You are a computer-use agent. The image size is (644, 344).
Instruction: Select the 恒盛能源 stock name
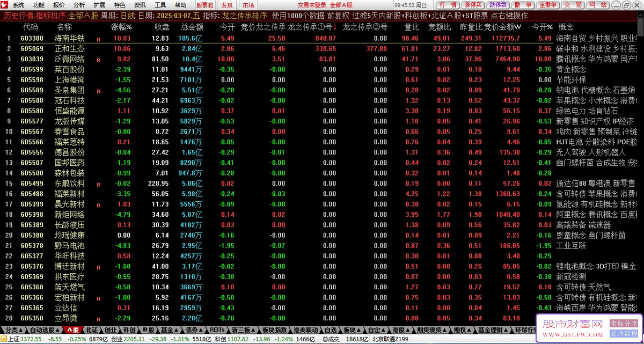(x=69, y=111)
